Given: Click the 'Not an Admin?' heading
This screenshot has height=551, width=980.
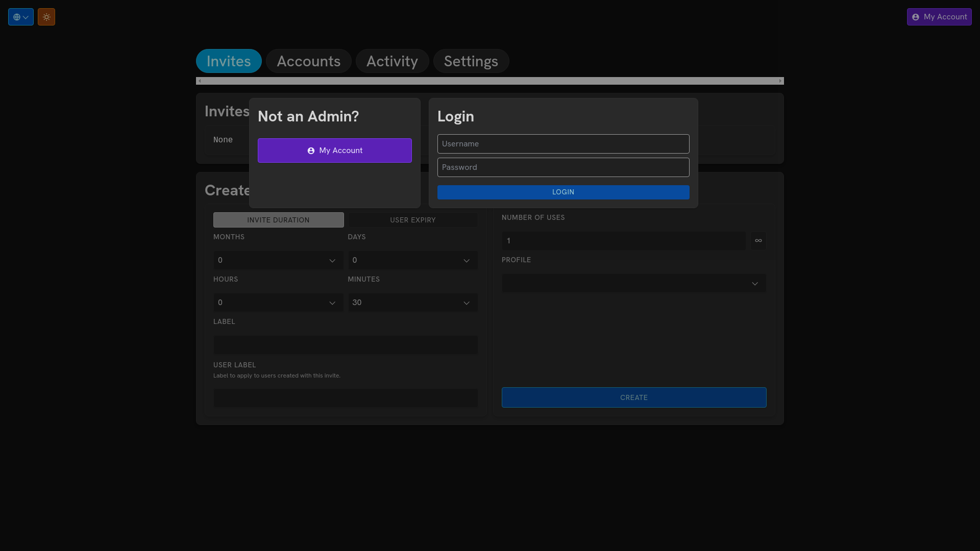Looking at the screenshot, I should click(308, 116).
